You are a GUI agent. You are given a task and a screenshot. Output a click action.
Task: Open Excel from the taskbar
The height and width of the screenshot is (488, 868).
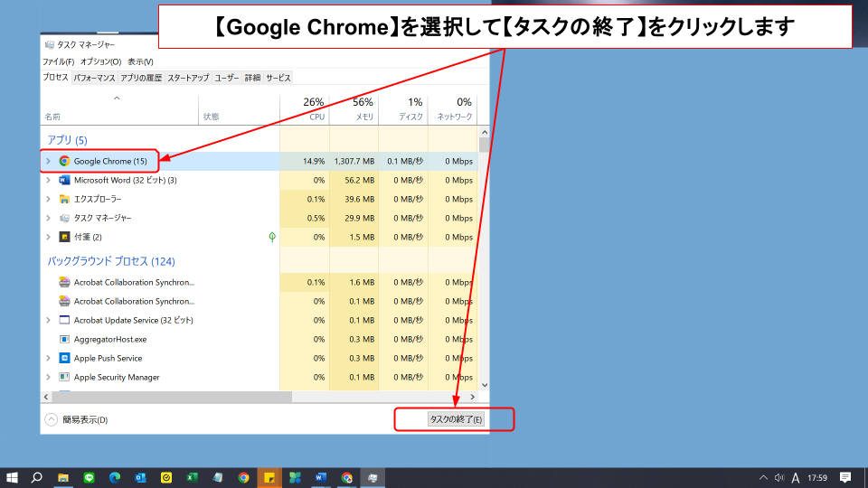[x=192, y=477]
